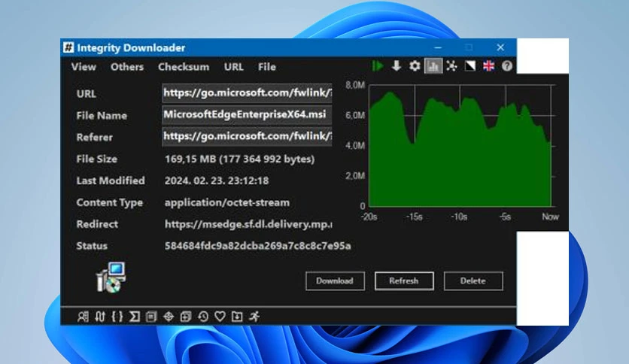Click the document page icon after sigma
The height and width of the screenshot is (364, 629).
(x=151, y=317)
